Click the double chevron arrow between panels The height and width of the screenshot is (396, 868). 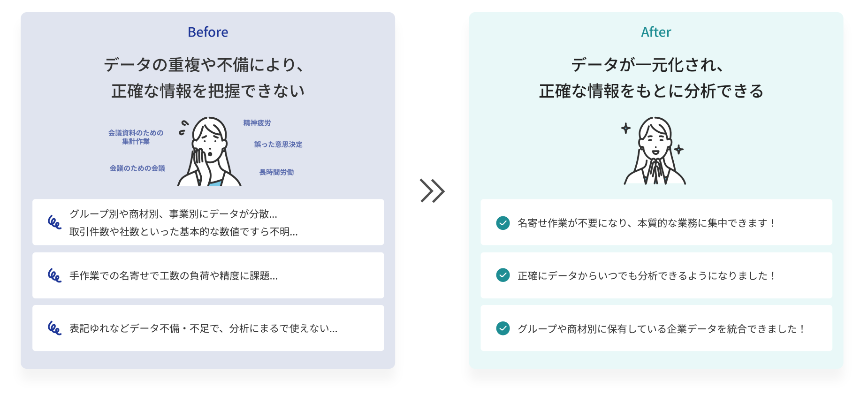coord(432,191)
